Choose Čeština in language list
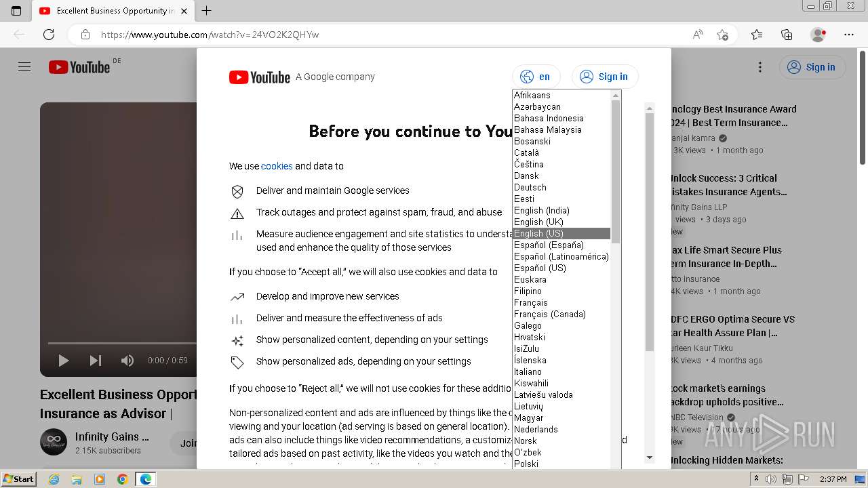 [561, 164]
